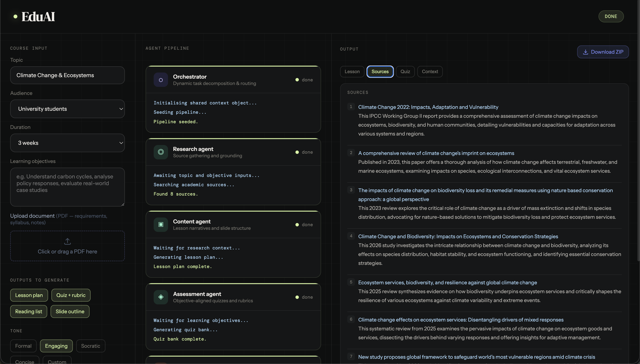The image size is (640, 364).
Task: Click the source number 1 badge
Action: 351,107
